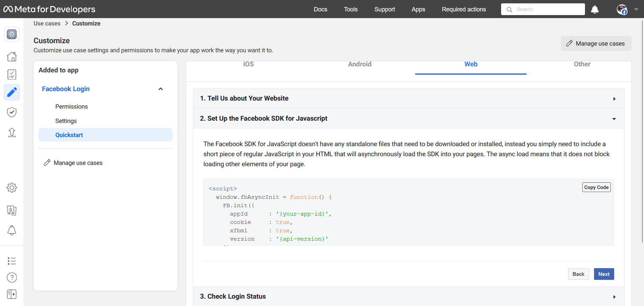
Task: Open the activity log list icon
Action: [12, 261]
